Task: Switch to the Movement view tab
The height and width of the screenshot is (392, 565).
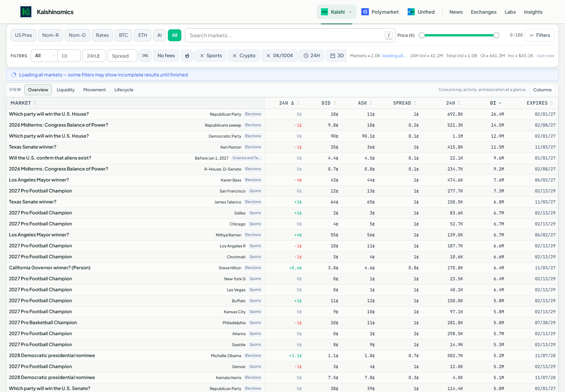Action: 95,90
